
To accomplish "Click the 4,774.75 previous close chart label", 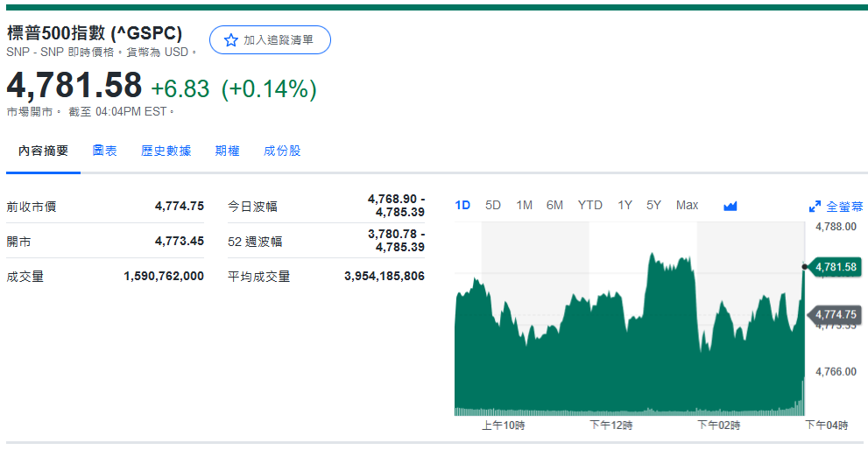I will 835,314.
